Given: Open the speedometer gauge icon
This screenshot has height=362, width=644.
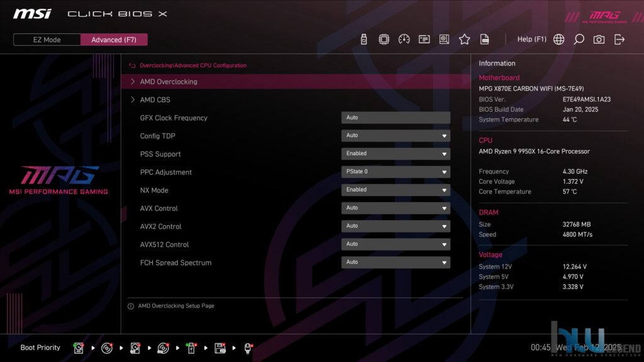Looking at the screenshot, I should [x=404, y=40].
